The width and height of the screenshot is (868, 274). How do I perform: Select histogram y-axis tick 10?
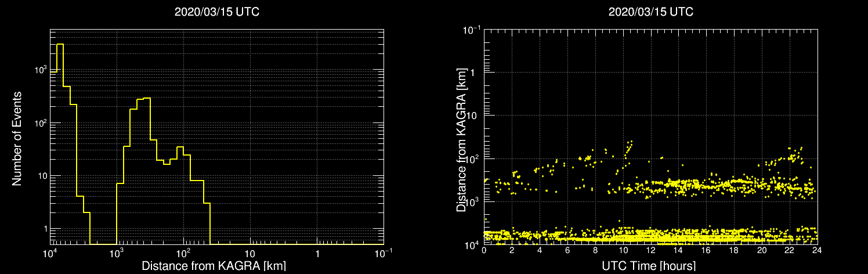[x=41, y=176]
